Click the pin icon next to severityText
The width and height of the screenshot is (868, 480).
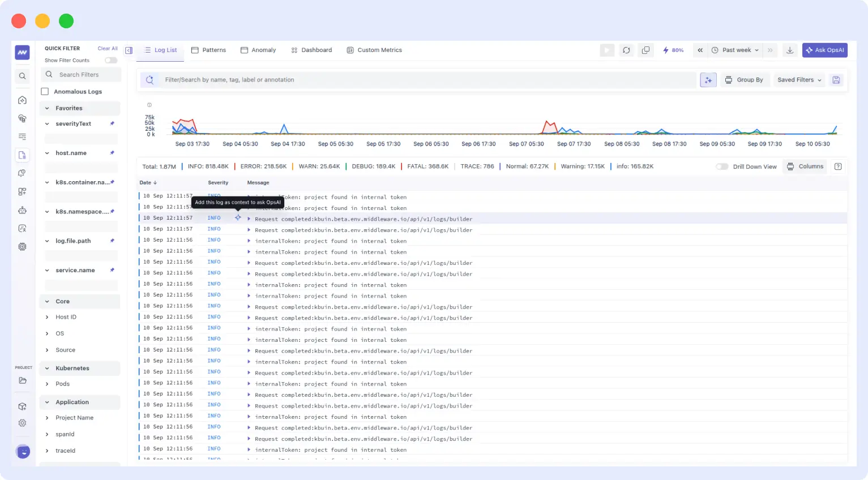point(112,123)
